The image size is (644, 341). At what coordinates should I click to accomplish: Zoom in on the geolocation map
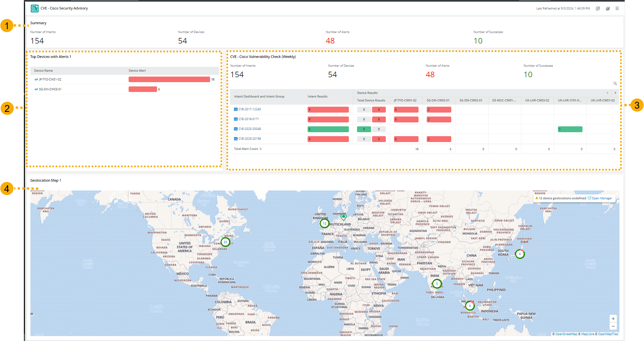(x=613, y=319)
